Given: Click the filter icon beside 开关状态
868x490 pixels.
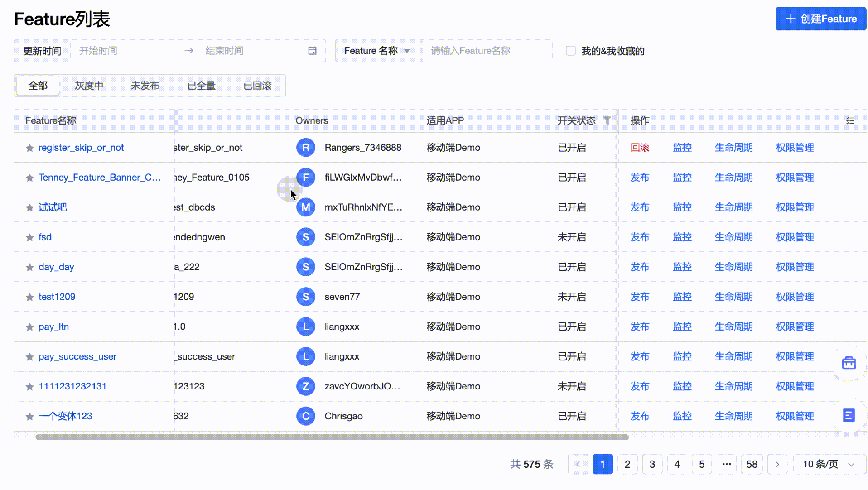Looking at the screenshot, I should point(607,120).
